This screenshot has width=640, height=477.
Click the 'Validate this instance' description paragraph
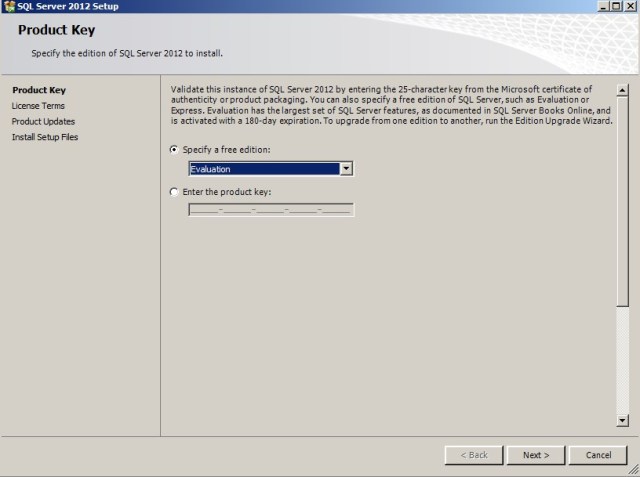[391, 105]
